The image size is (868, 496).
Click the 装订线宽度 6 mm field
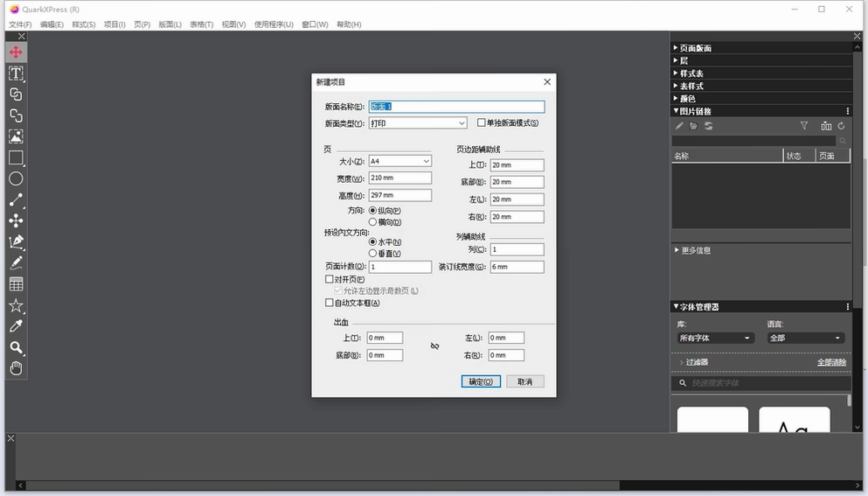517,267
